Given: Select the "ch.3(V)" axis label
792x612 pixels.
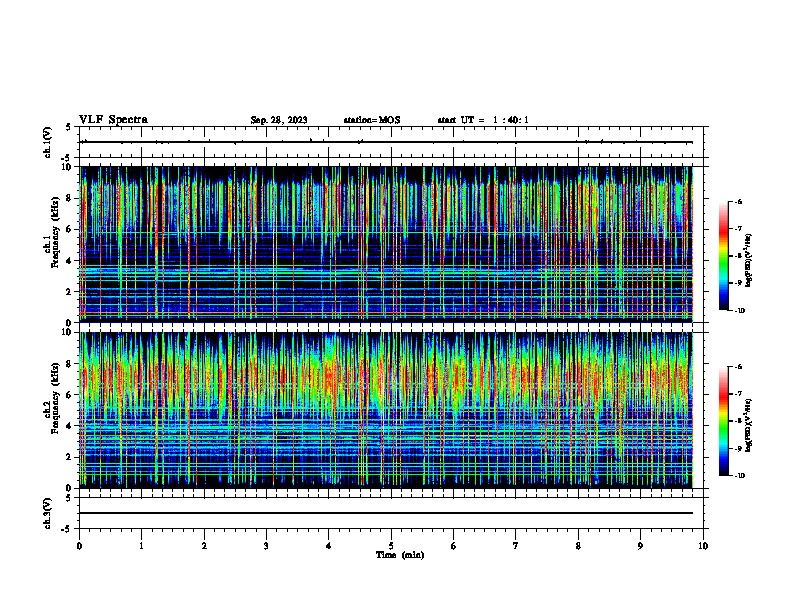Looking at the screenshot, I should (x=47, y=513).
